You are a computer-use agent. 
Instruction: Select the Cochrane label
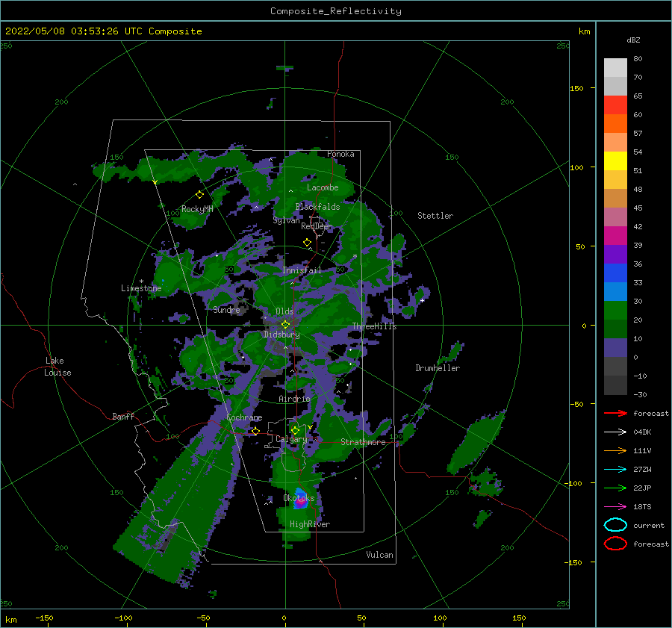pos(244,417)
